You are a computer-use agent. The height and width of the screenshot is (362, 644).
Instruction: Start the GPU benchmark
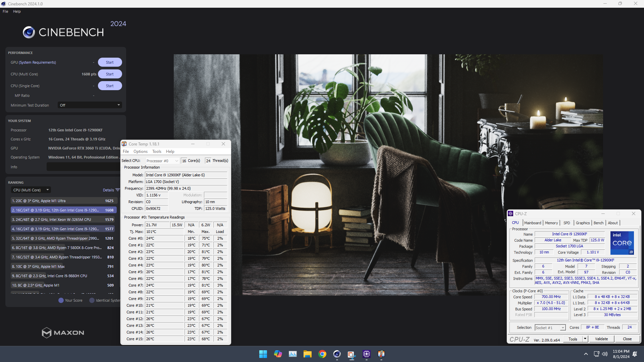[x=110, y=62]
